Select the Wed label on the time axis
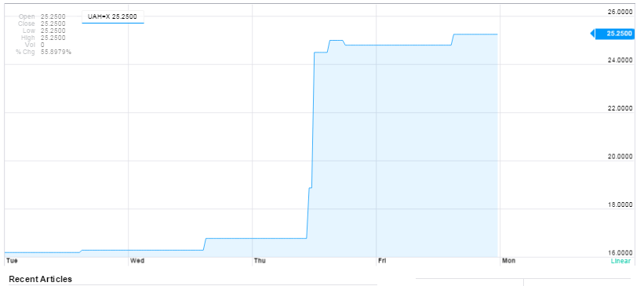The image size is (644, 286). click(137, 261)
